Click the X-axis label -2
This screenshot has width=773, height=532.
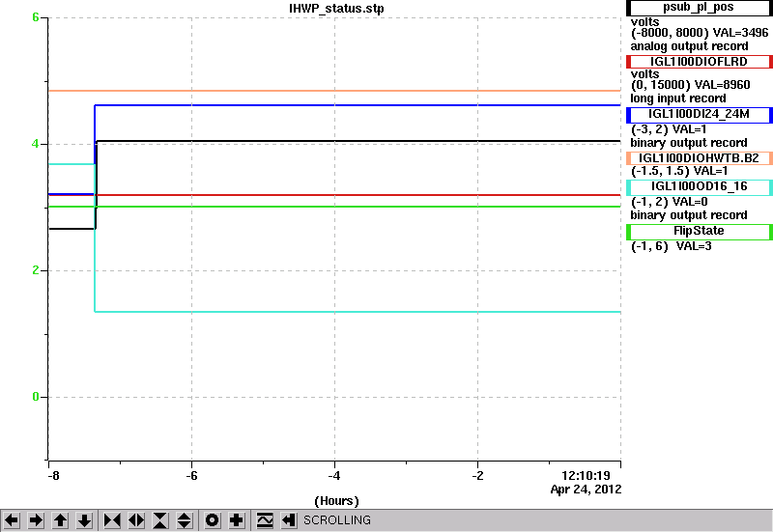(x=477, y=476)
